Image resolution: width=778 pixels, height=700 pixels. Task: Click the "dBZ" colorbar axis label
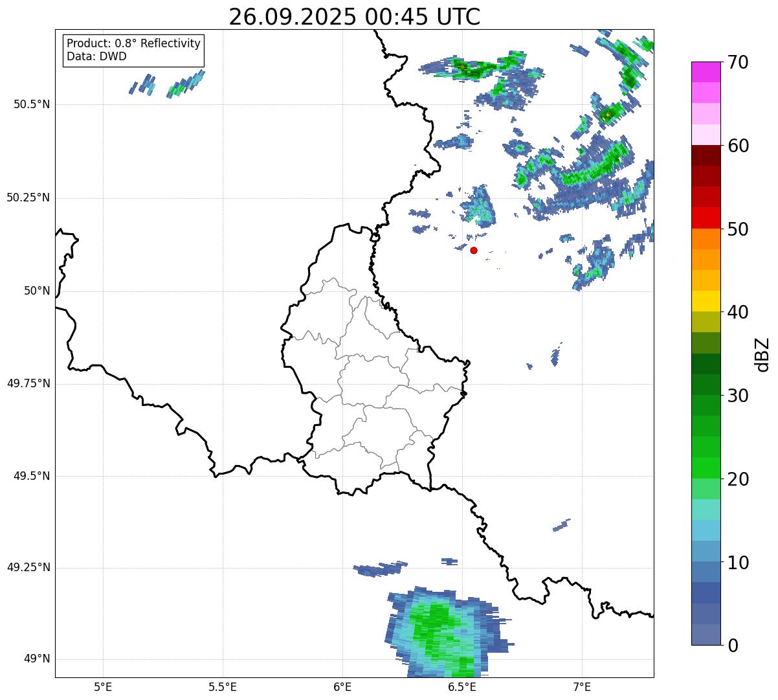click(x=762, y=354)
